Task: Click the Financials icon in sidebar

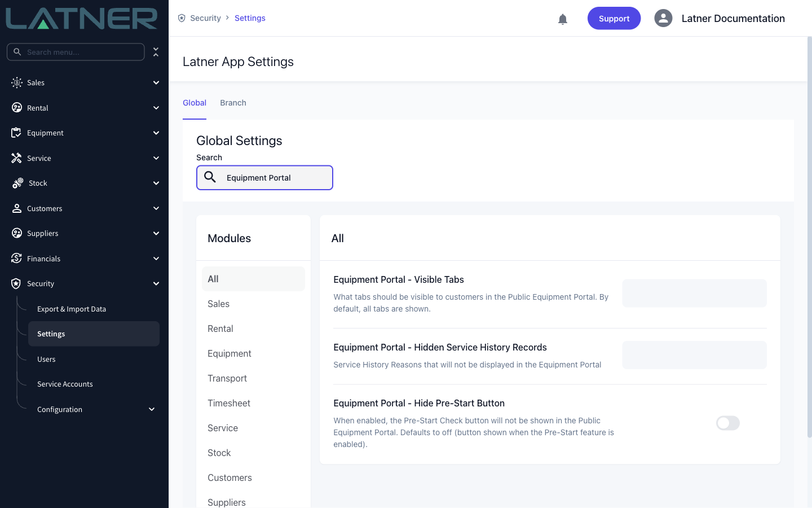Action: tap(16, 259)
